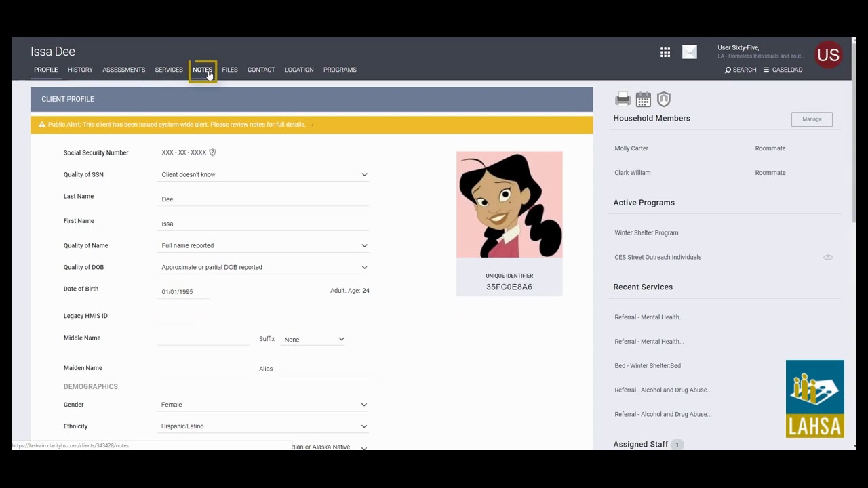Click the Middle Name input field
The height and width of the screenshot is (488, 868).
[x=203, y=338]
